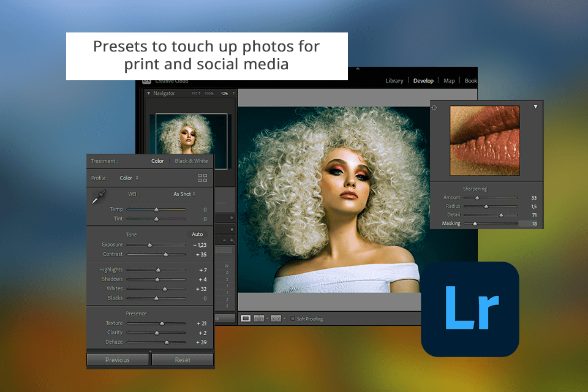The image size is (588, 392).
Task: Click the plus icon on the left panel
Action: pos(232,218)
